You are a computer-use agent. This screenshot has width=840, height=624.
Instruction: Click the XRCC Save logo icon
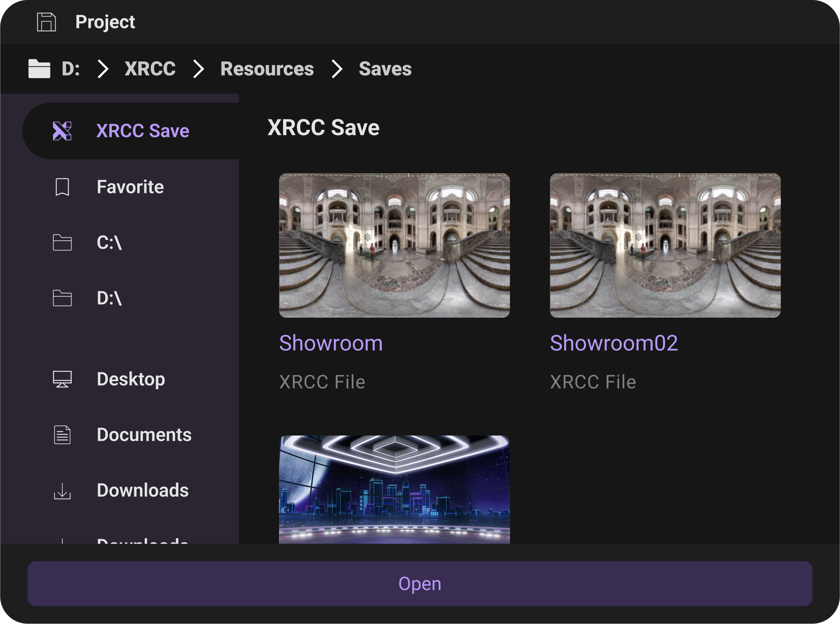[62, 131]
